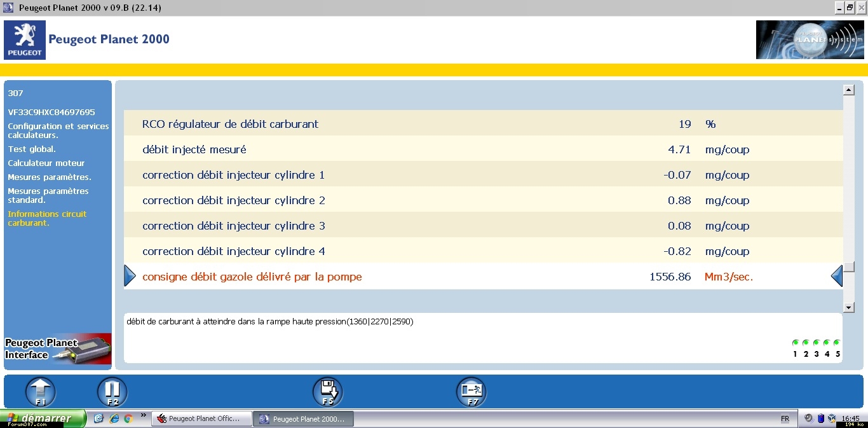The height and width of the screenshot is (428, 868).
Task: Select correction débit injecteur cylindre 4
Action: click(x=484, y=251)
